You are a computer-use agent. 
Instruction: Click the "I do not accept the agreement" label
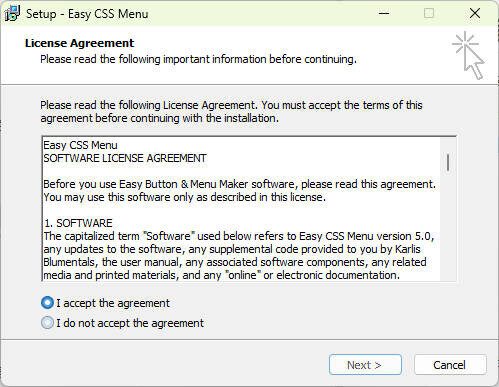(130, 323)
